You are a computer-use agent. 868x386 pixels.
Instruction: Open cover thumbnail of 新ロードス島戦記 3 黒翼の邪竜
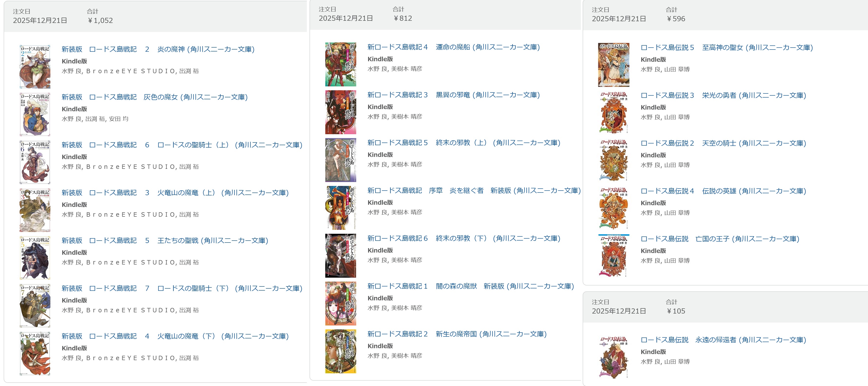(341, 112)
